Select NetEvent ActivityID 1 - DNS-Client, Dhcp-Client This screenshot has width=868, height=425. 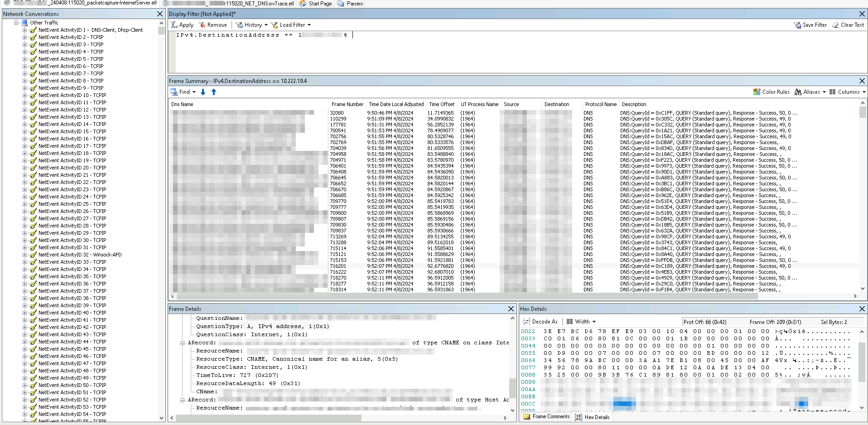pos(91,30)
